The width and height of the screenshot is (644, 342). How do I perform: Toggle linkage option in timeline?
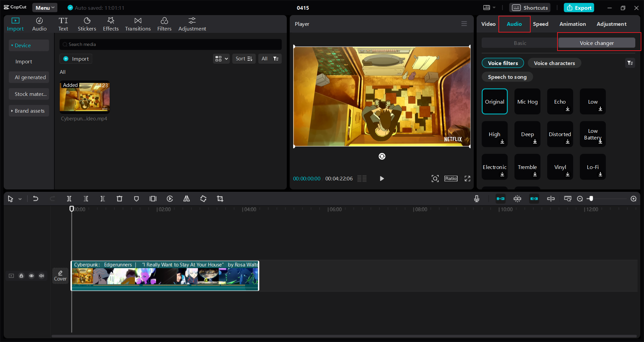[534, 199]
